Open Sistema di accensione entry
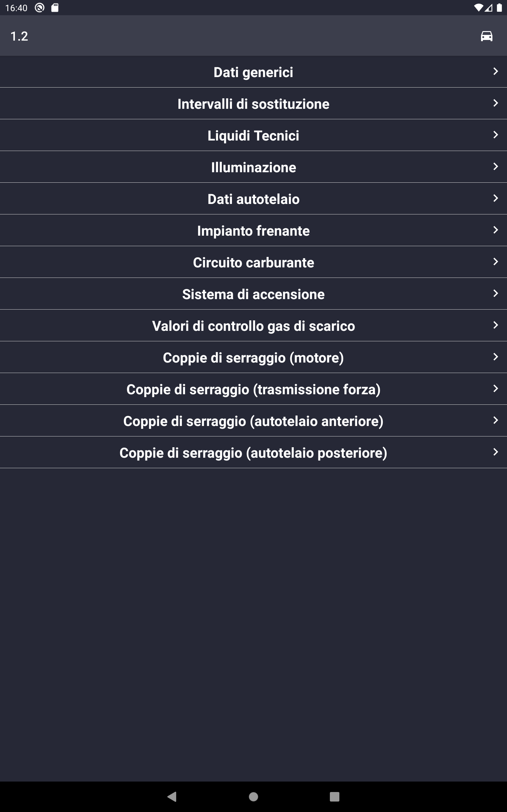Screen dimensions: 507x812 click(x=253, y=294)
